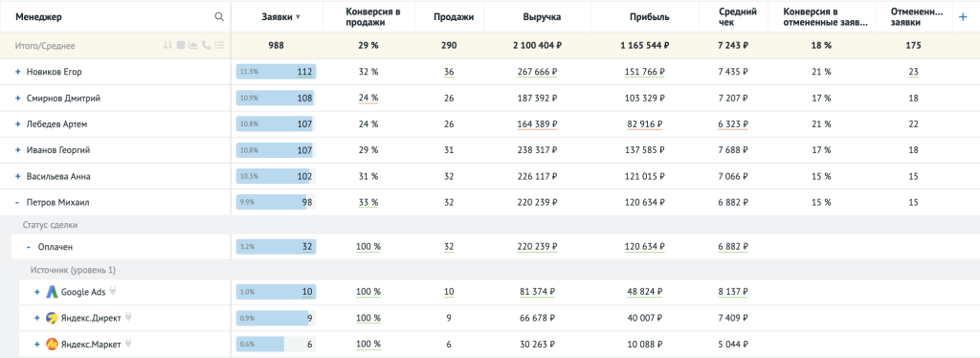Click Яндекс.Маркет profit 10 088 ₽
The height and width of the screenshot is (358, 980).
coord(646,344)
